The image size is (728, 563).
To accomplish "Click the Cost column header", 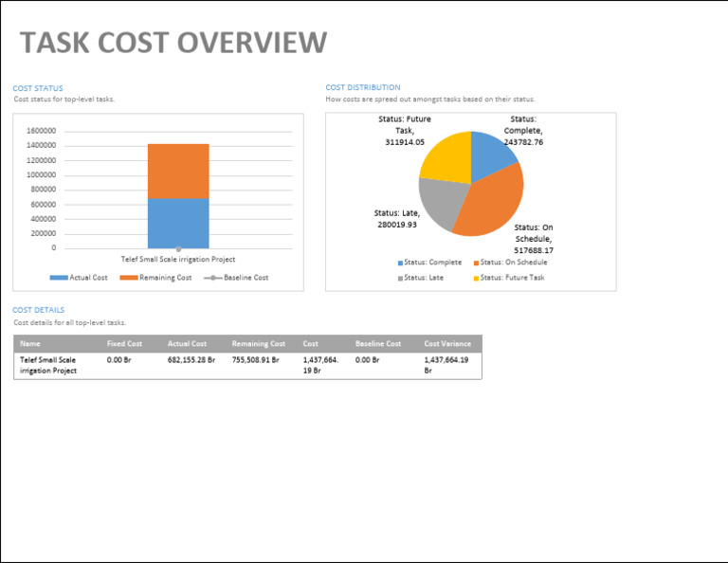I will click(x=311, y=343).
